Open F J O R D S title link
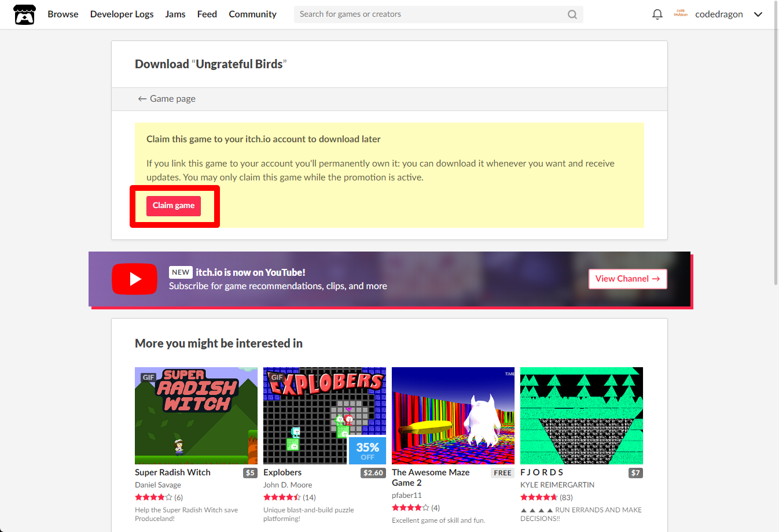The width and height of the screenshot is (779, 532). [x=542, y=472]
